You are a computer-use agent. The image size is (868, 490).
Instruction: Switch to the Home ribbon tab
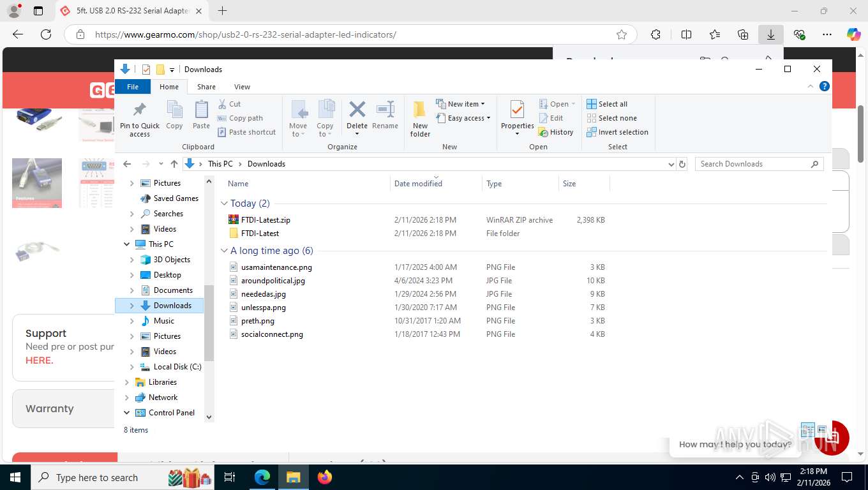(x=169, y=87)
